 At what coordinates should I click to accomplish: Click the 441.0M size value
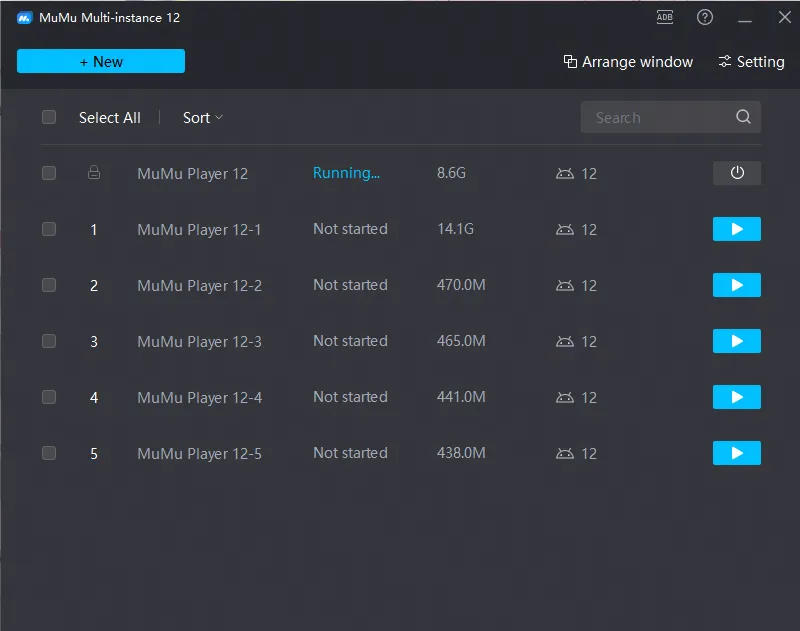[x=461, y=397]
